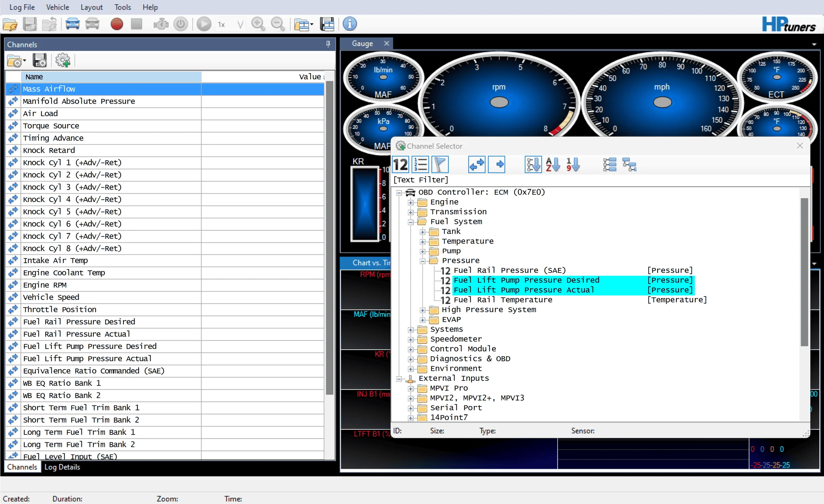
Task: Select the Engine RPM channel row
Action: tap(164, 285)
